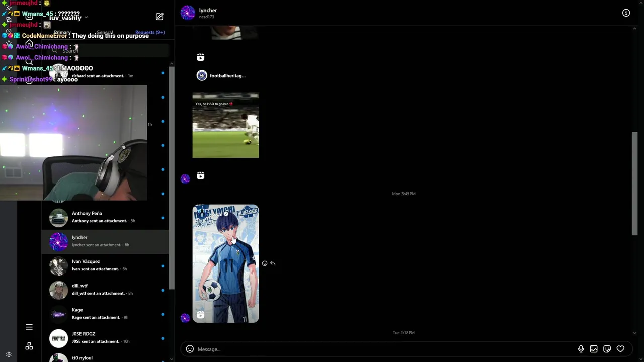Screen dimensions: 644x362
Task: Reply to the anime reel message
Action: pos(273,263)
